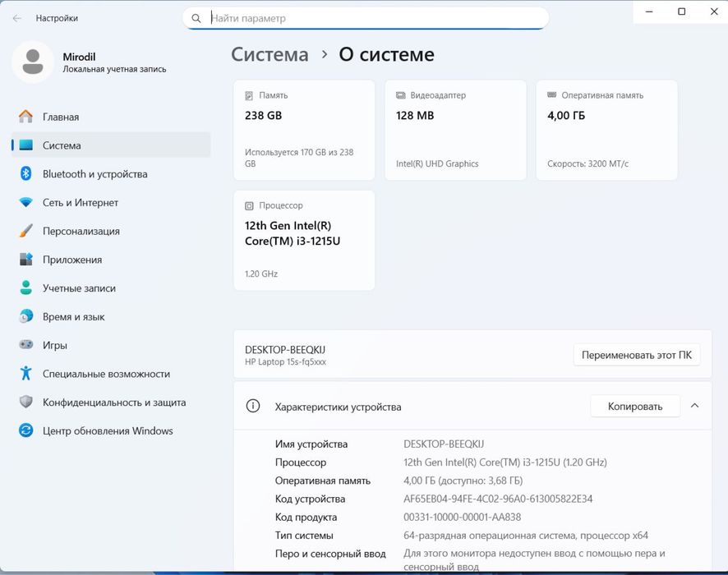Screen dimensions: 728x575
Task: Click the search magnifier icon
Action: point(196,19)
